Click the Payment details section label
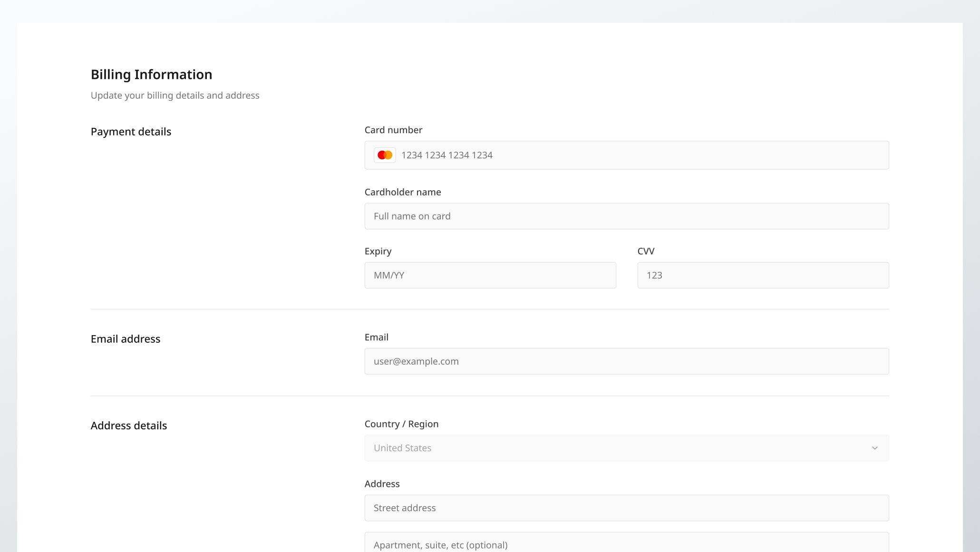Image resolution: width=980 pixels, height=552 pixels. pos(131,132)
